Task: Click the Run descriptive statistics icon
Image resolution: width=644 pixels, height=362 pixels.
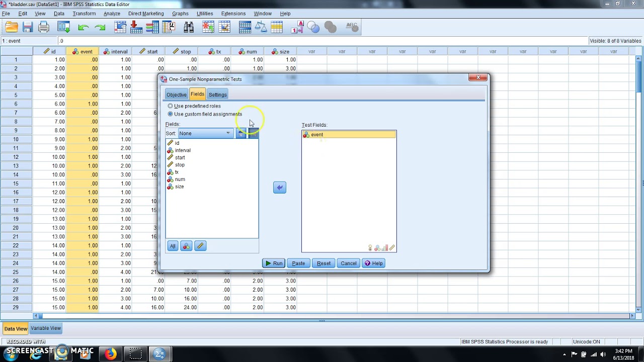Action: [169, 27]
